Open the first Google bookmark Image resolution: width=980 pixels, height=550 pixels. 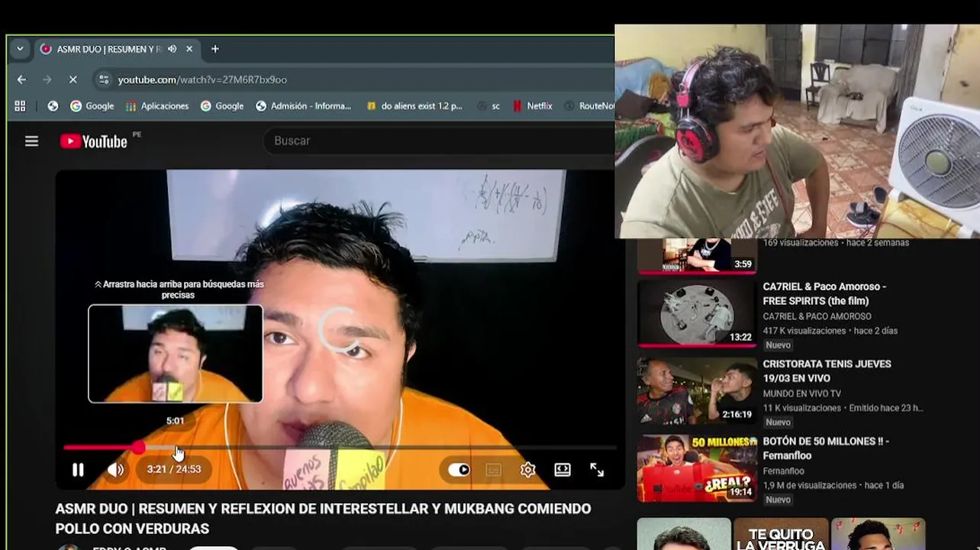pyautogui.click(x=92, y=106)
